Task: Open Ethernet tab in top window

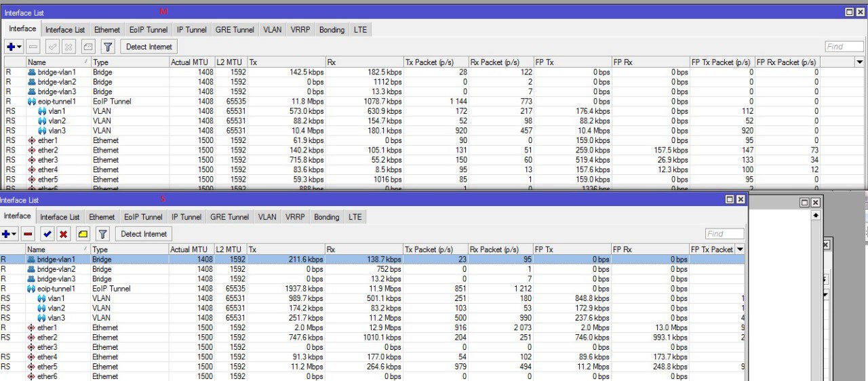Action: 107,30
